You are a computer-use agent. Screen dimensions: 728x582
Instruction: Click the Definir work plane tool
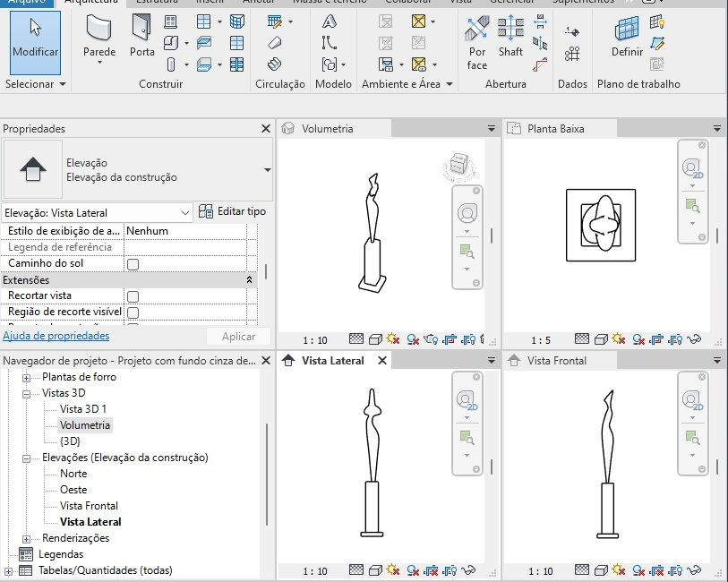click(627, 37)
